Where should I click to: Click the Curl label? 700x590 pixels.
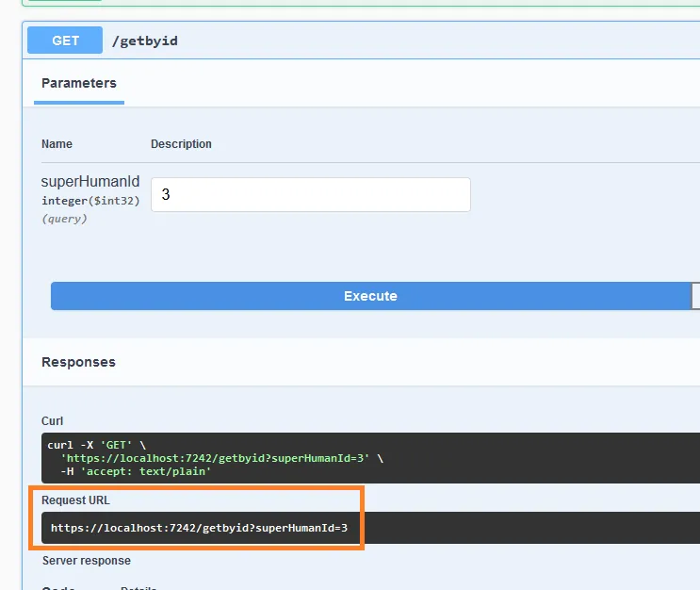point(52,420)
